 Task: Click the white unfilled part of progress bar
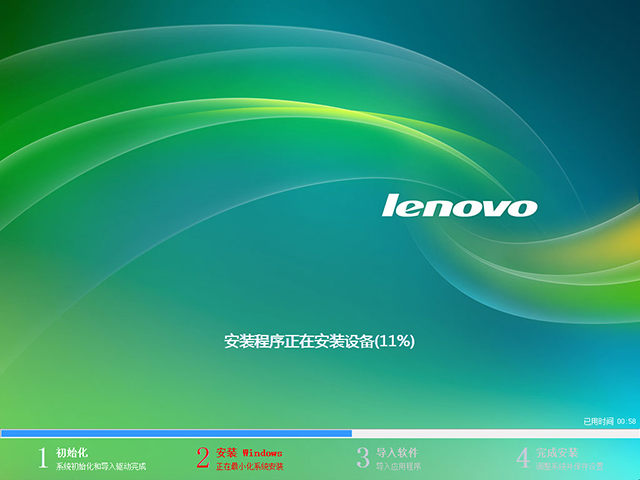(495, 433)
